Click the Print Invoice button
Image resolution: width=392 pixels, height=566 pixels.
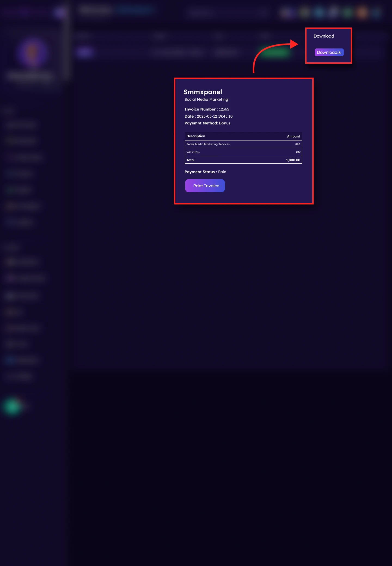pos(205,186)
